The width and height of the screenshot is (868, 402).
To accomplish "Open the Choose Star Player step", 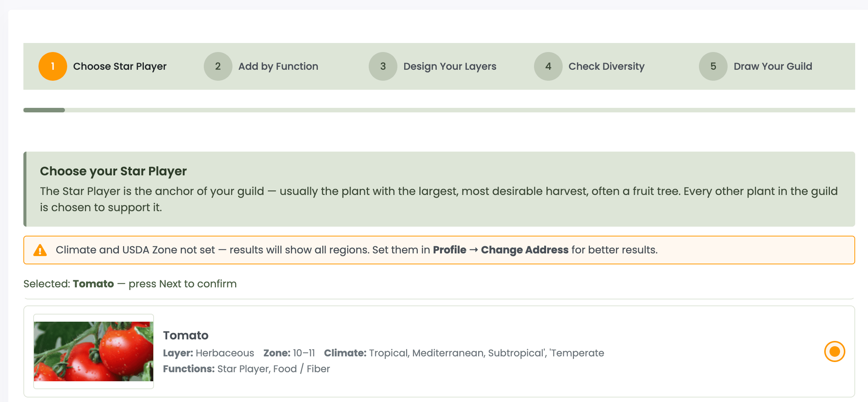I will point(120,66).
